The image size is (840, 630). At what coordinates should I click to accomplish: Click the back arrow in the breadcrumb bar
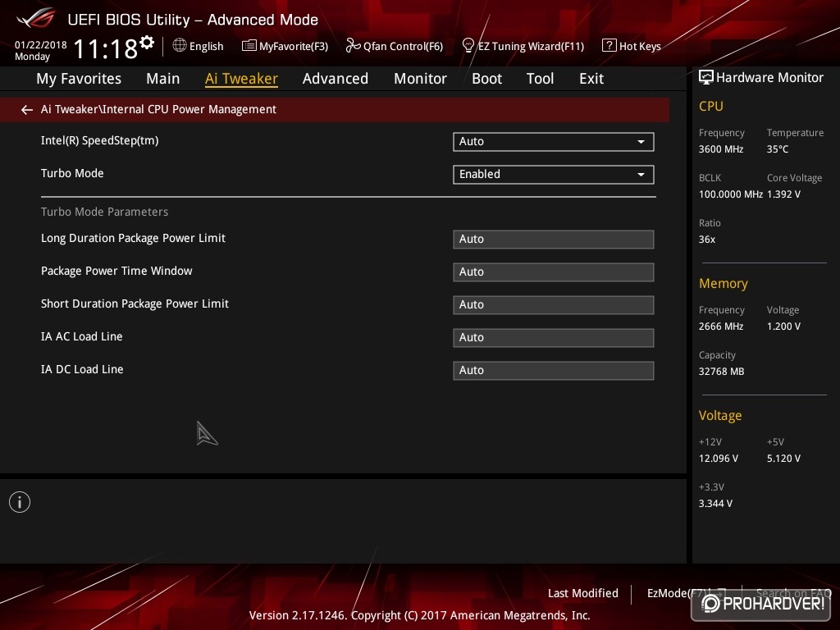click(x=27, y=110)
